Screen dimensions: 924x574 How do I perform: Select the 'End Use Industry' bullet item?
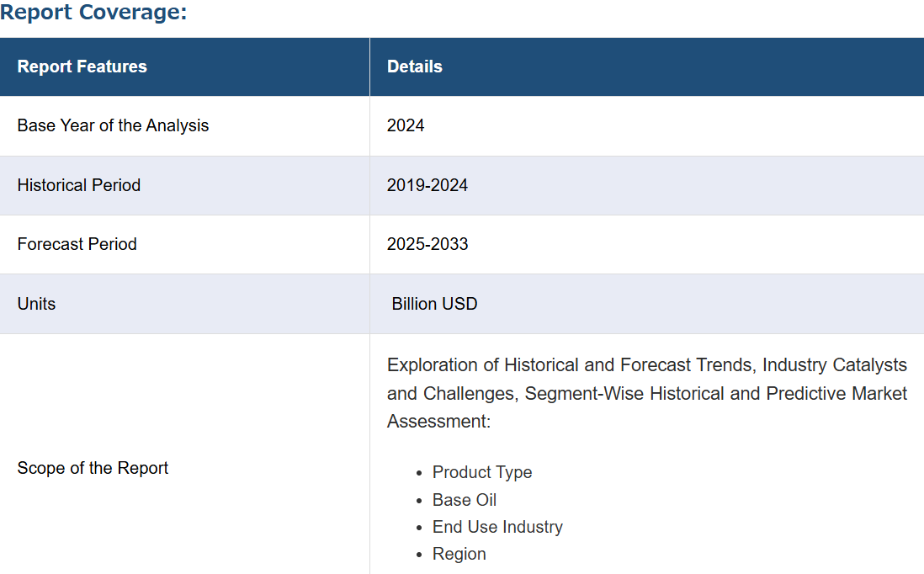coord(497,527)
